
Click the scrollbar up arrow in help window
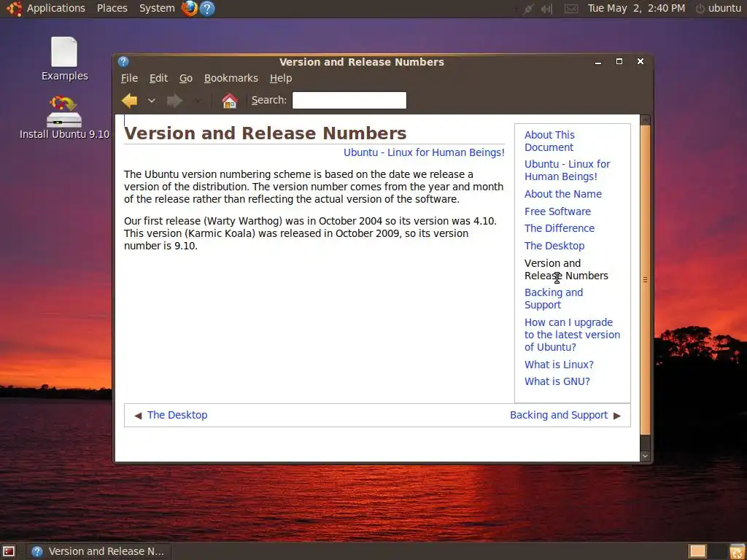(645, 120)
